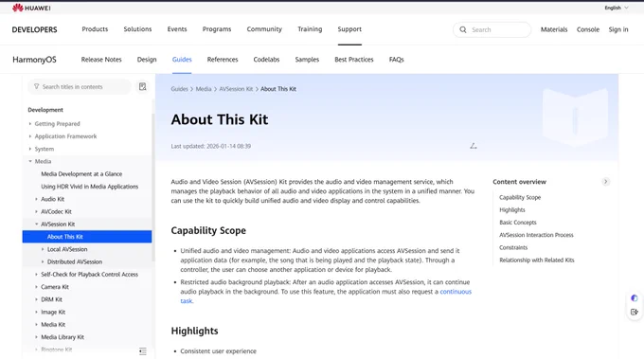Open the Support menu

click(x=349, y=29)
